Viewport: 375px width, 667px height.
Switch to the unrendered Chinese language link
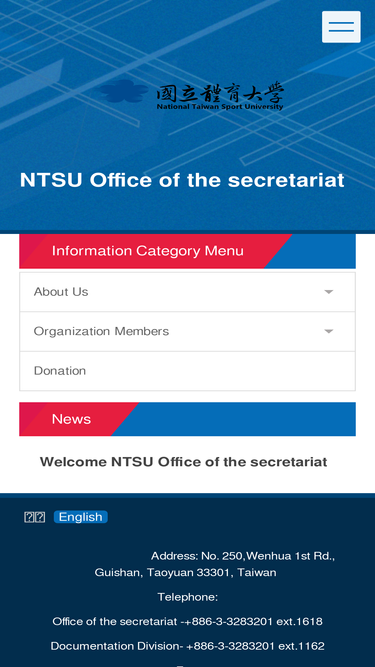[34, 517]
